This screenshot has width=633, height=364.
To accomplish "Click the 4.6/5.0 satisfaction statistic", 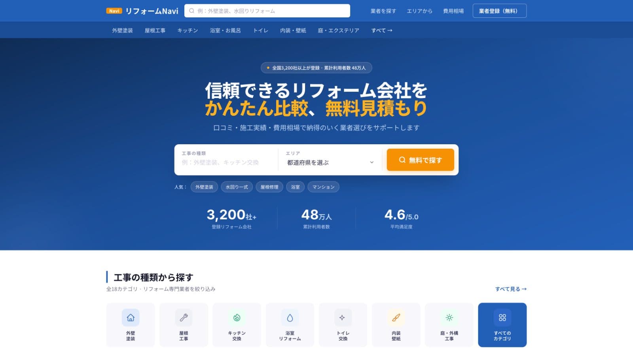I will tap(401, 218).
